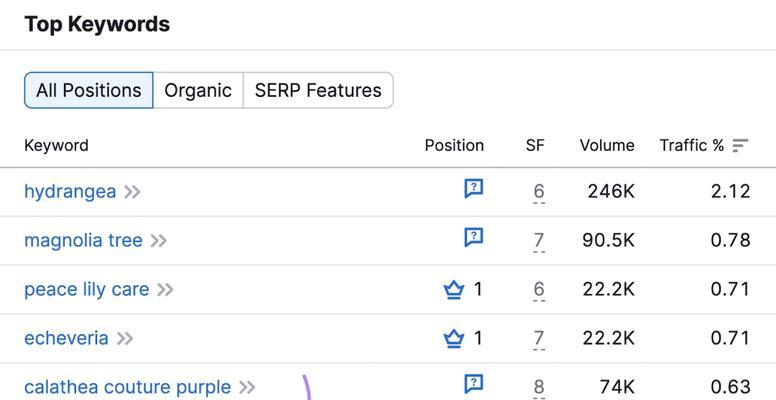Click SF value 7 for magnolia tree
Viewport: 776px width, 400px height.
click(539, 241)
